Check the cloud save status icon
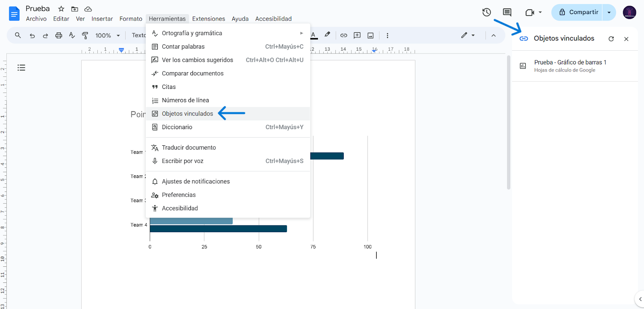Screen dimensions: 644x309 point(88,9)
